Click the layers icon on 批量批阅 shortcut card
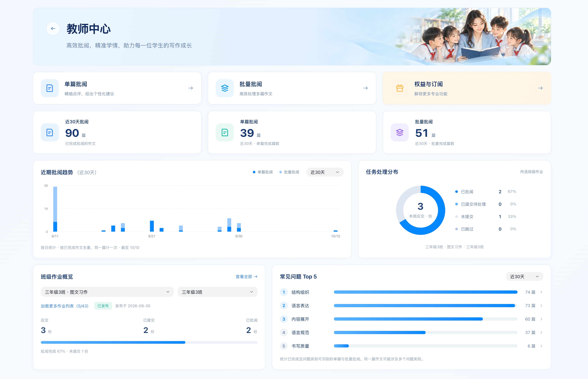The image size is (588, 379). click(x=225, y=88)
